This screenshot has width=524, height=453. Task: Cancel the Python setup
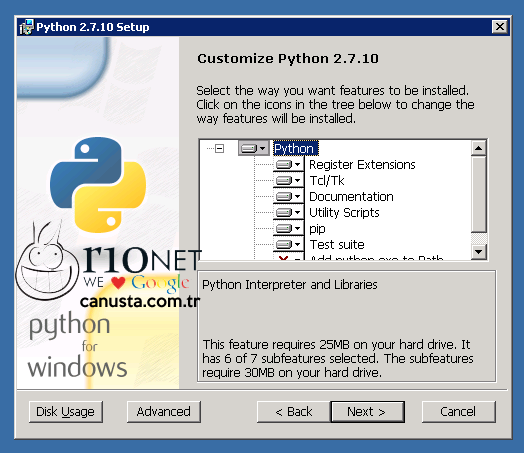[x=458, y=412]
